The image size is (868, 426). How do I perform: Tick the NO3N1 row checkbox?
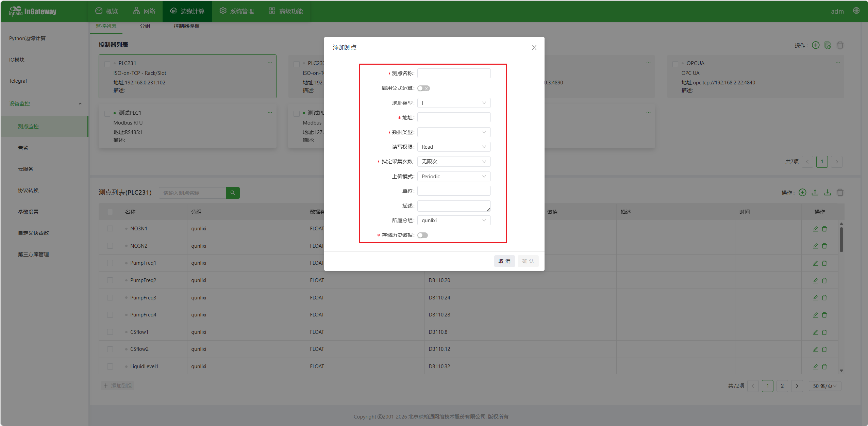[x=110, y=229]
